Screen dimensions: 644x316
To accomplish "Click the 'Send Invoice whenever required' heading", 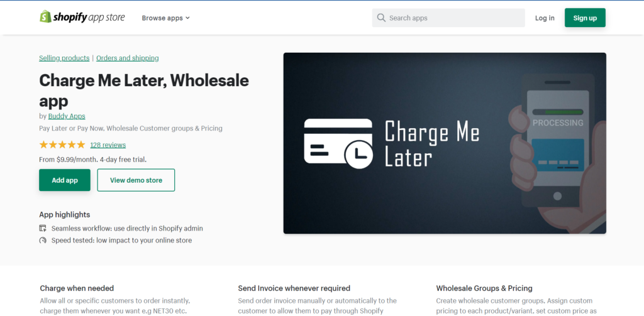I will [x=294, y=288].
